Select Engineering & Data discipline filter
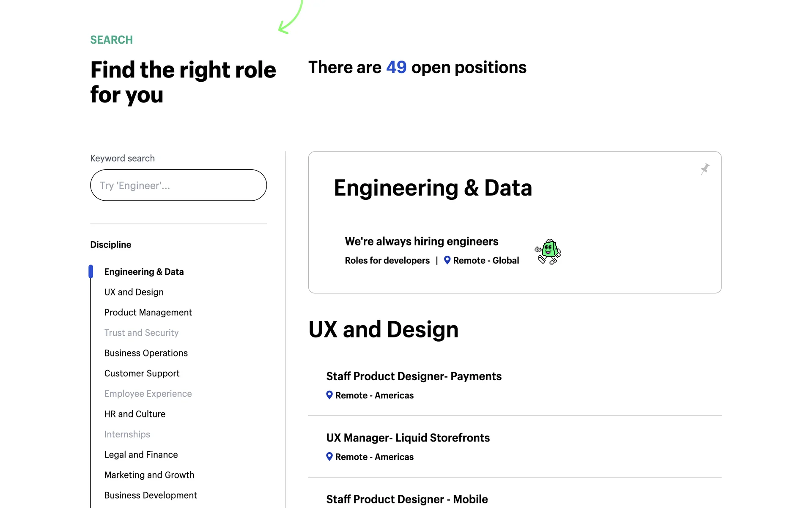Viewport: 812px width, 508px height. [x=144, y=272]
